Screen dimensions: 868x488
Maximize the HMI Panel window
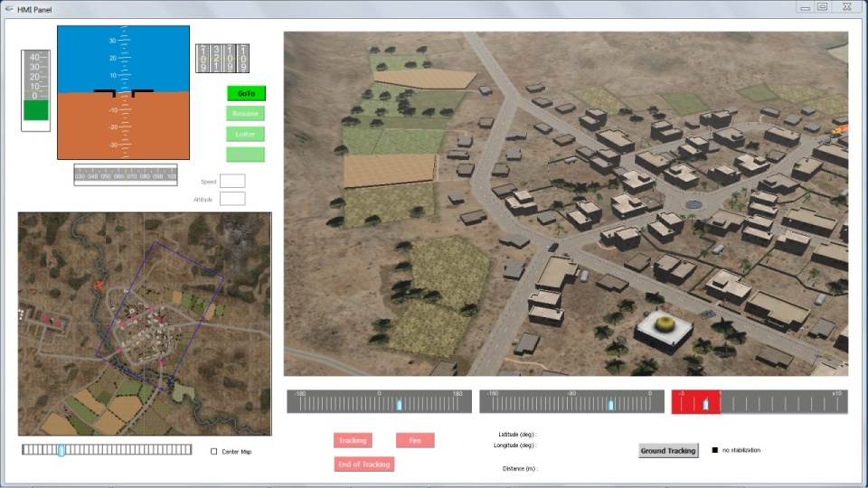823,6
